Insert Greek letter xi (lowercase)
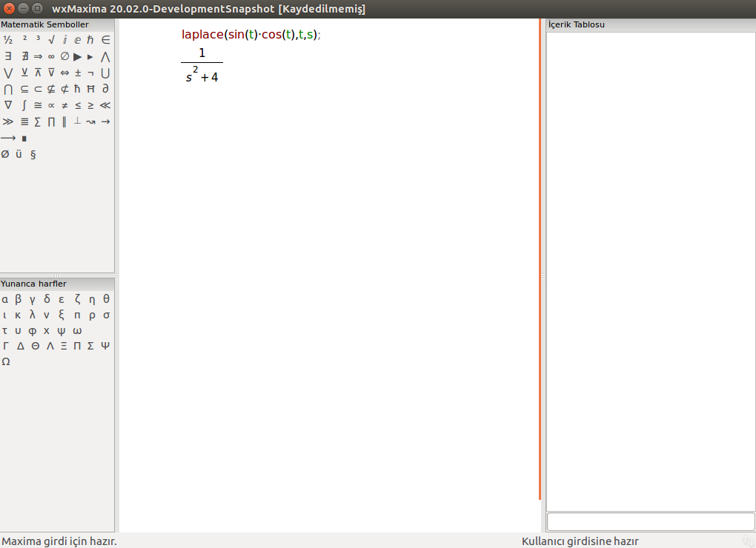The height and width of the screenshot is (548, 756). 62,315
